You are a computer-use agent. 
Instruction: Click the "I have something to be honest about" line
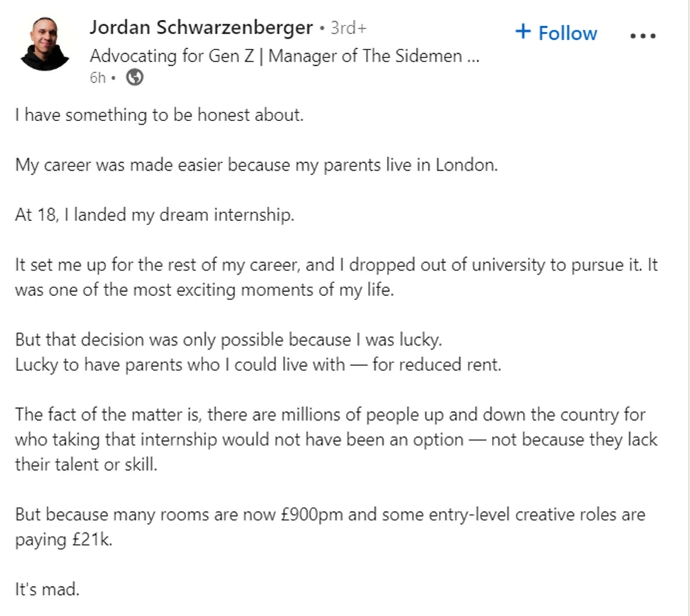pos(159,115)
